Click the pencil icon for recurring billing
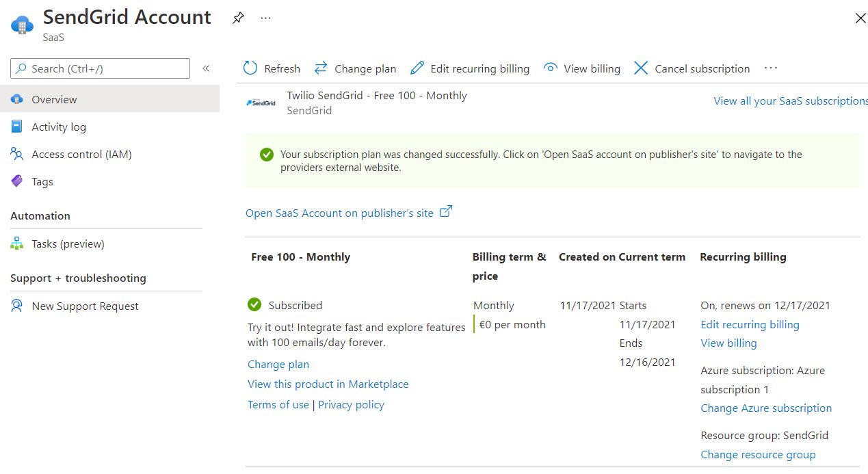Viewport: 868px width, 474px height. pos(417,68)
